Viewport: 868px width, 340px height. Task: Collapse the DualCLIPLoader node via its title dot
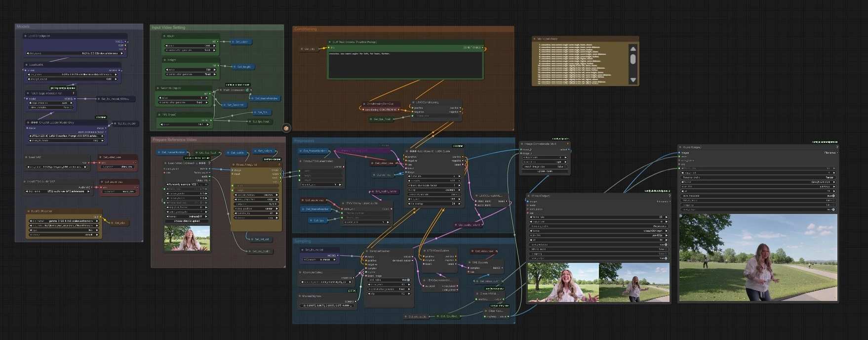[29, 211]
